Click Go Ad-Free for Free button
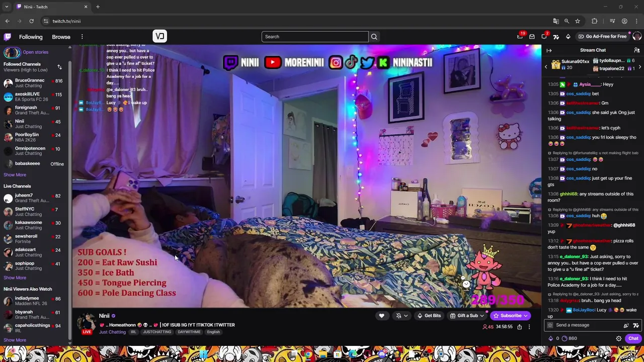 coord(602,36)
